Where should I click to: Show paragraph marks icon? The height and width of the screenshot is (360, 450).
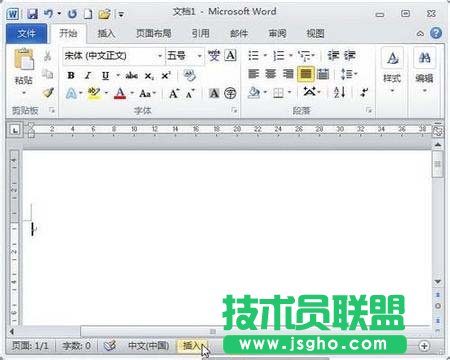tap(364, 92)
